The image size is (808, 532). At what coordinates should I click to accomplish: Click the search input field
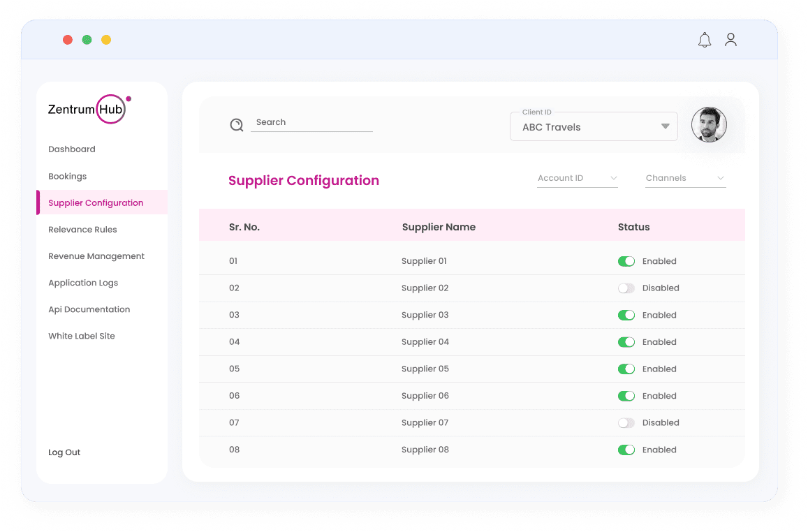pyautogui.click(x=312, y=122)
